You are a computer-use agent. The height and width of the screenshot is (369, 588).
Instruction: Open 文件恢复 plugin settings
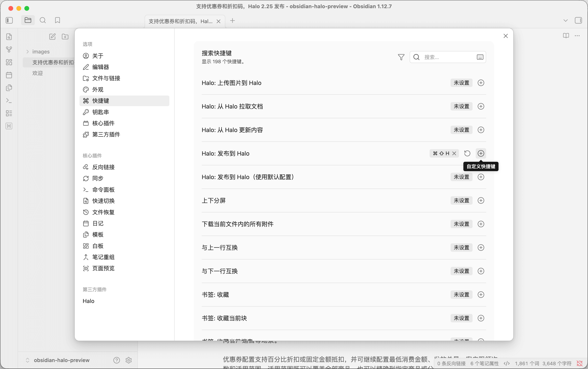pyautogui.click(x=124, y=212)
